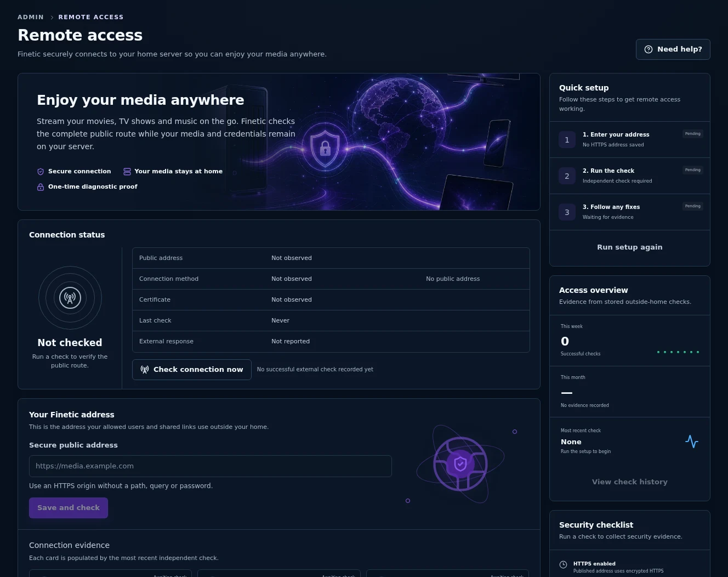Click the clock icon next to HTTPS enabled
The height and width of the screenshot is (577, 728).
point(563,565)
